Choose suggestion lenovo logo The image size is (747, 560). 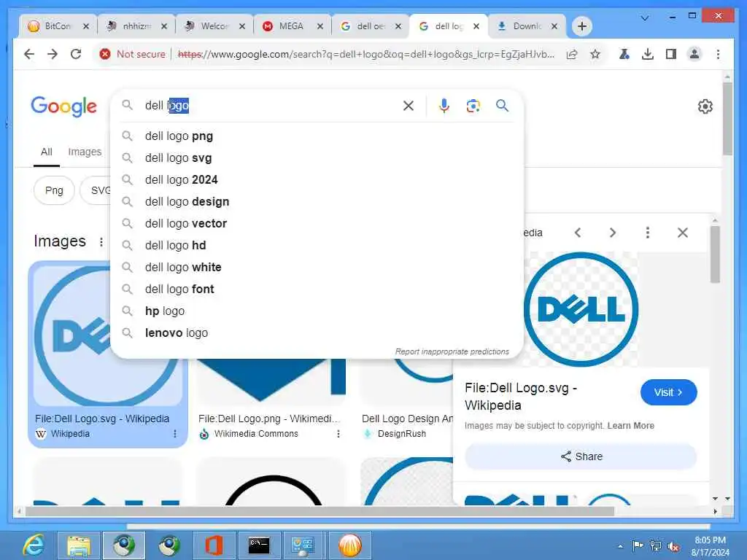(x=317, y=333)
